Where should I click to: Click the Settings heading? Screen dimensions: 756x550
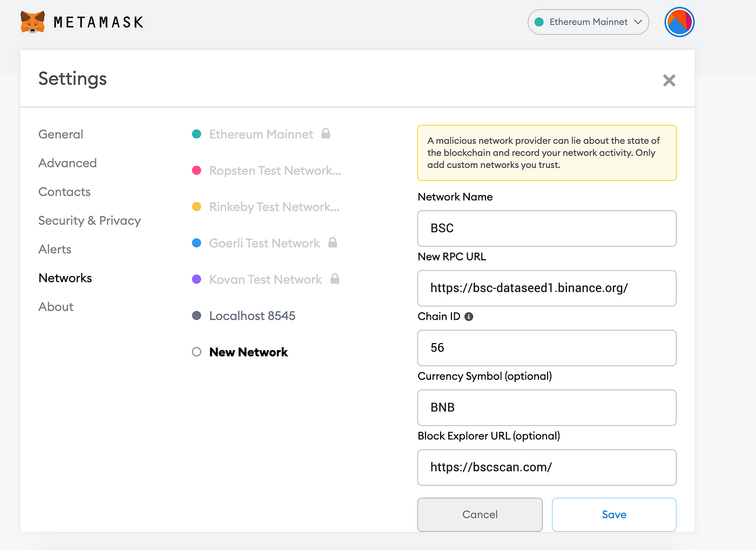(x=72, y=79)
